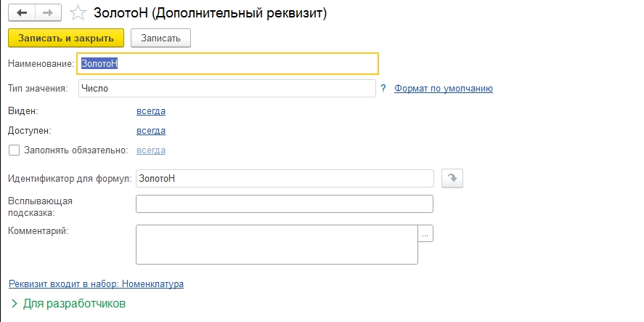Click inside the 'Комментарий' text area
Screen dimensions: 644x322
pyautogui.click(x=277, y=244)
